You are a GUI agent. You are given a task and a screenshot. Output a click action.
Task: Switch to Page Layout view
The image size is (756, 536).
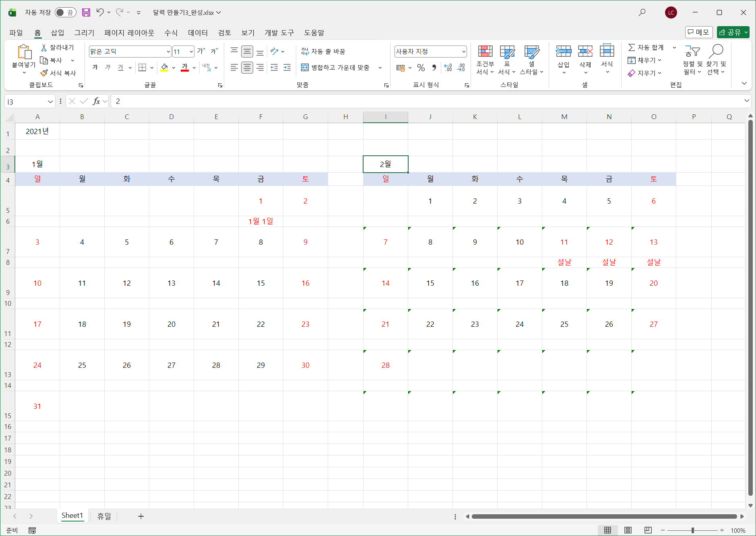(x=628, y=530)
